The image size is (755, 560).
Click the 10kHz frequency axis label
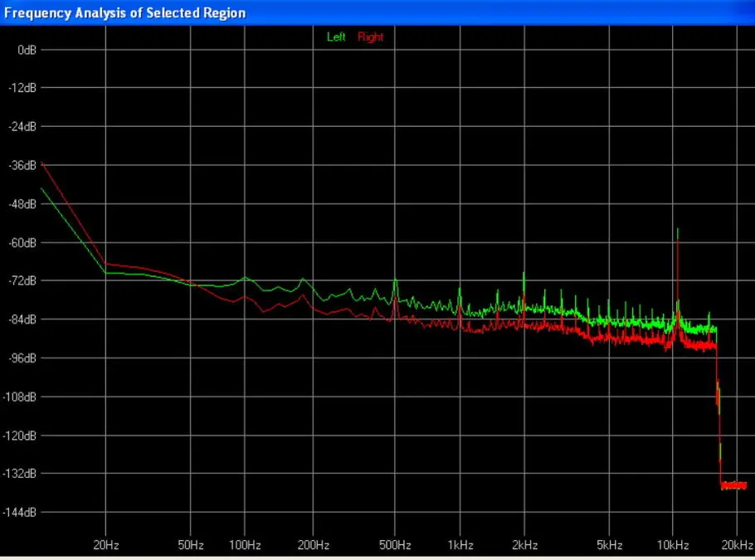(673, 545)
